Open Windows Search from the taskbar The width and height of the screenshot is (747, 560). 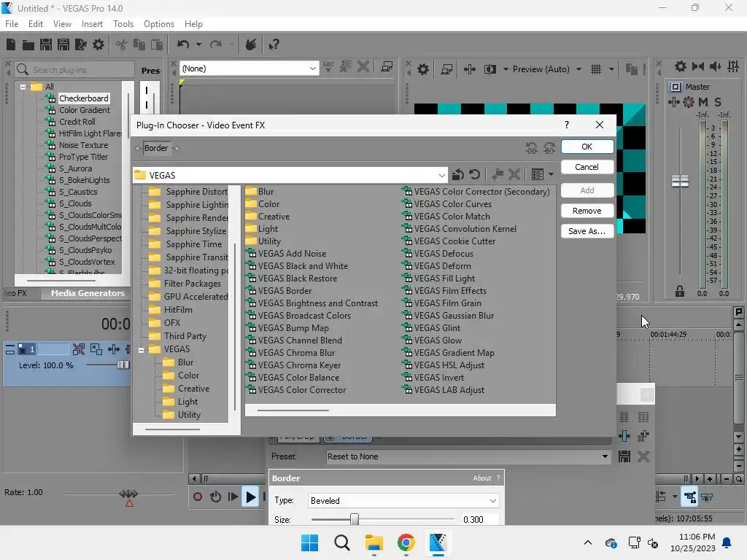[342, 542]
